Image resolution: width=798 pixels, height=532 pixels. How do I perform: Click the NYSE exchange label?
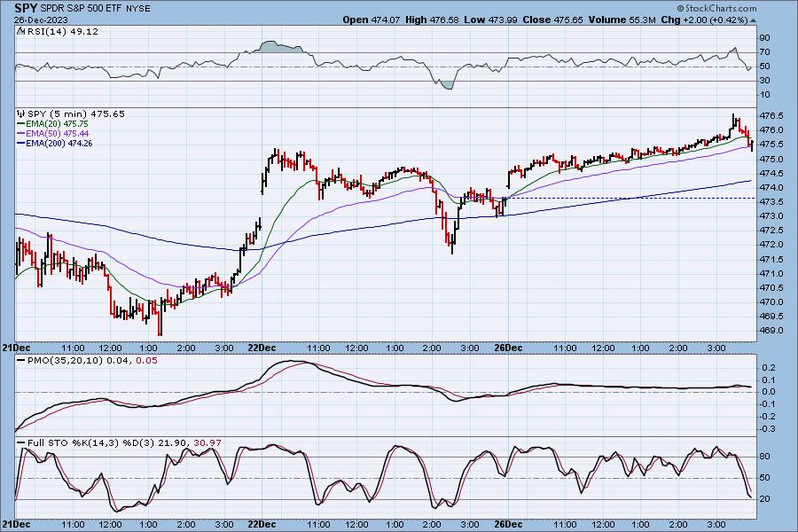[137, 9]
